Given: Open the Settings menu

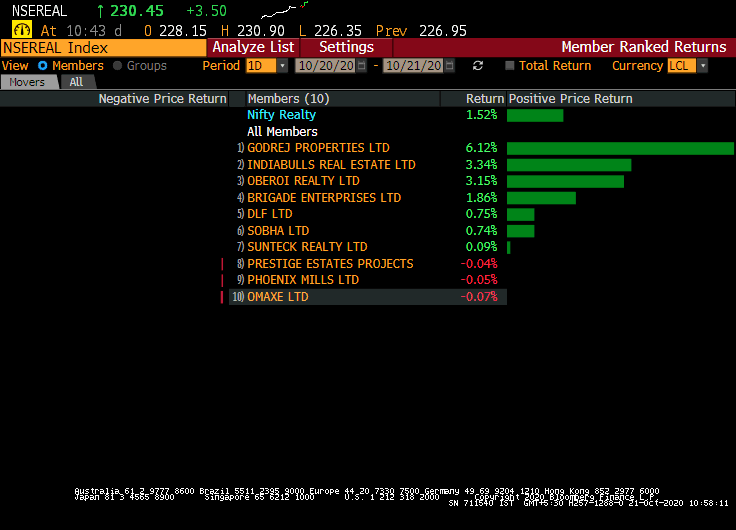Looking at the screenshot, I should [x=346, y=47].
